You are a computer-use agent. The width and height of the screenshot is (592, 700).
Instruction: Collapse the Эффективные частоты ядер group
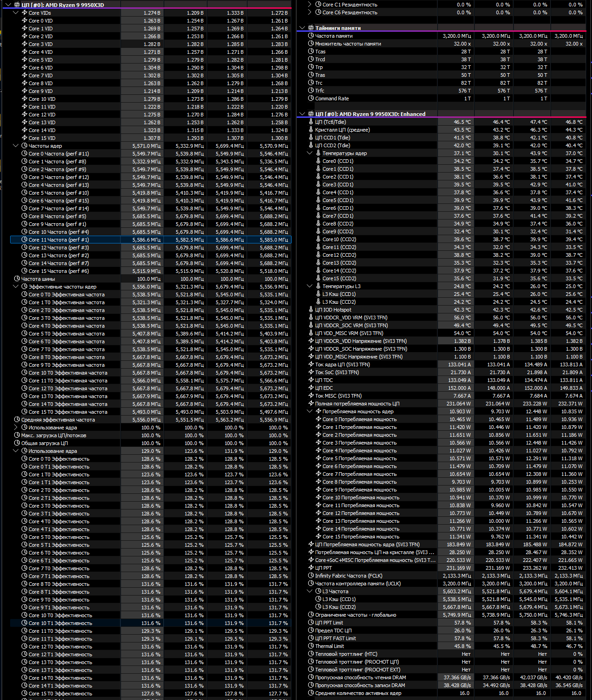click(16, 287)
